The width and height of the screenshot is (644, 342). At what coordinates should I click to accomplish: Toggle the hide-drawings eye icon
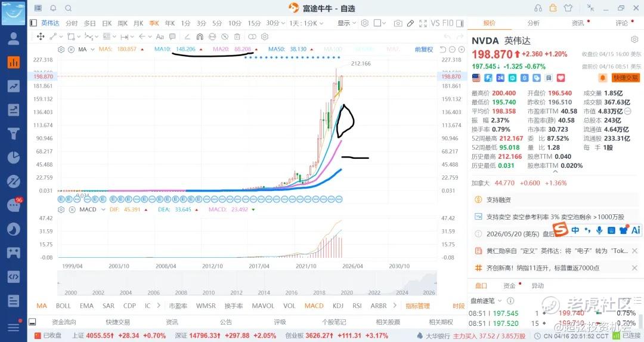tap(225, 36)
